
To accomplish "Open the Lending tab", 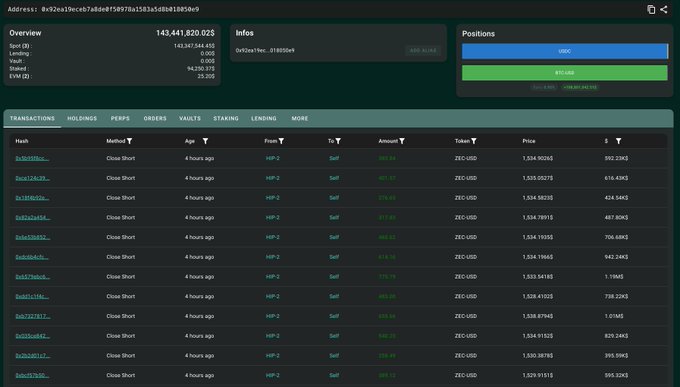I will pyautogui.click(x=264, y=118).
